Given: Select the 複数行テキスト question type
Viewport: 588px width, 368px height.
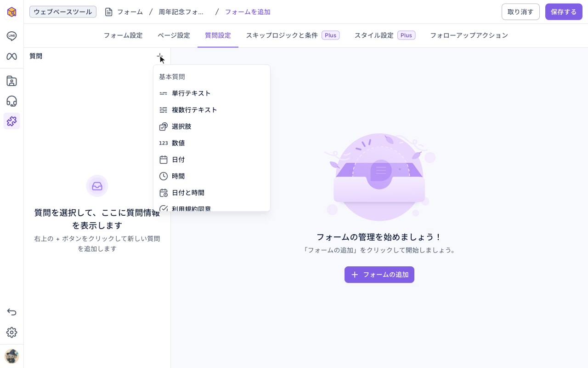Looking at the screenshot, I should tap(212, 110).
